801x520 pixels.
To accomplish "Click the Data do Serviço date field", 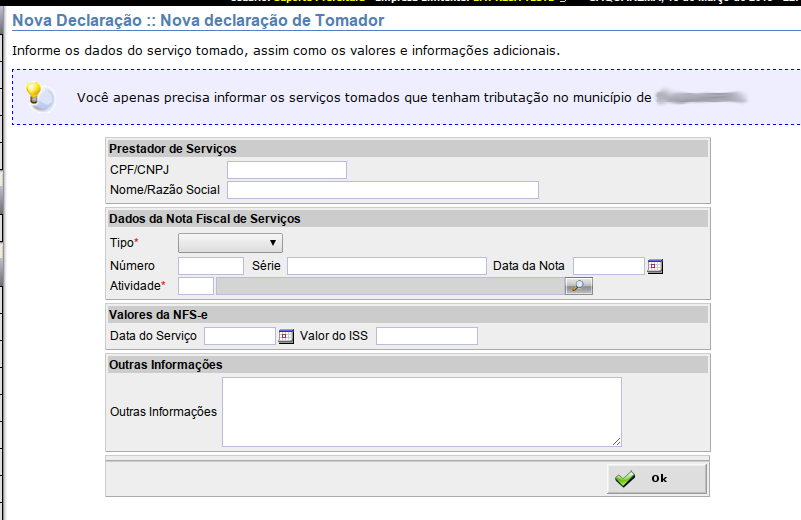I will (x=239, y=336).
